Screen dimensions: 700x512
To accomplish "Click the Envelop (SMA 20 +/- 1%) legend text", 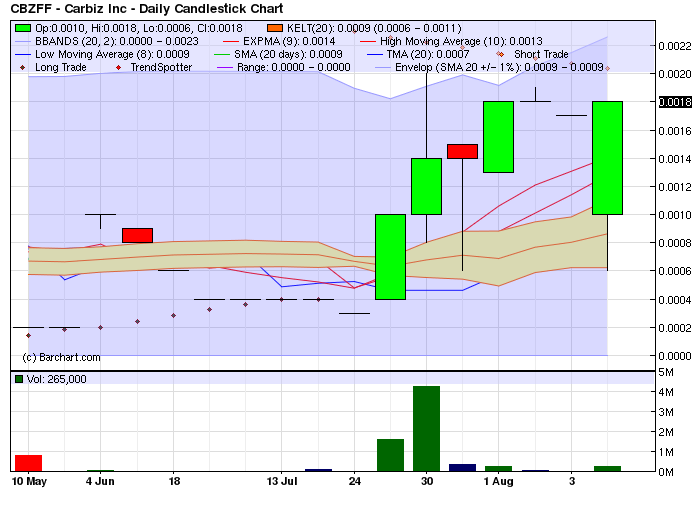I will pyautogui.click(x=499, y=67).
